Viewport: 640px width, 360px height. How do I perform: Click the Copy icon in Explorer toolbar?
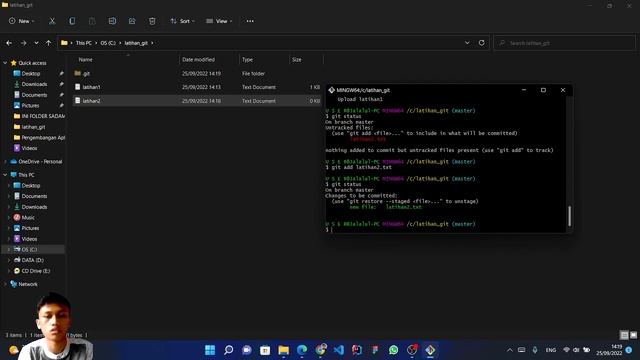[x=72, y=21]
